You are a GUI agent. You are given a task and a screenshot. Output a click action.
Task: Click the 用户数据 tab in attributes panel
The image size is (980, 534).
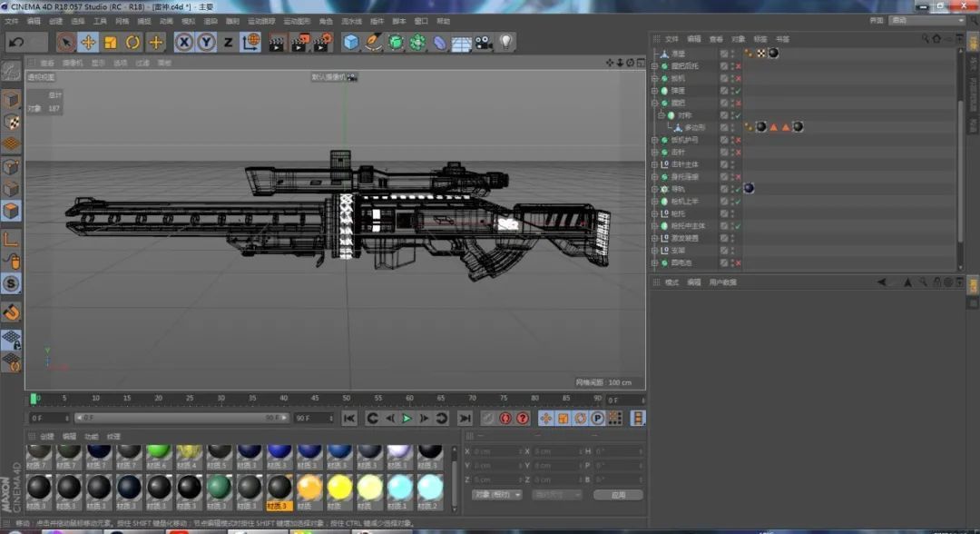coord(723,282)
